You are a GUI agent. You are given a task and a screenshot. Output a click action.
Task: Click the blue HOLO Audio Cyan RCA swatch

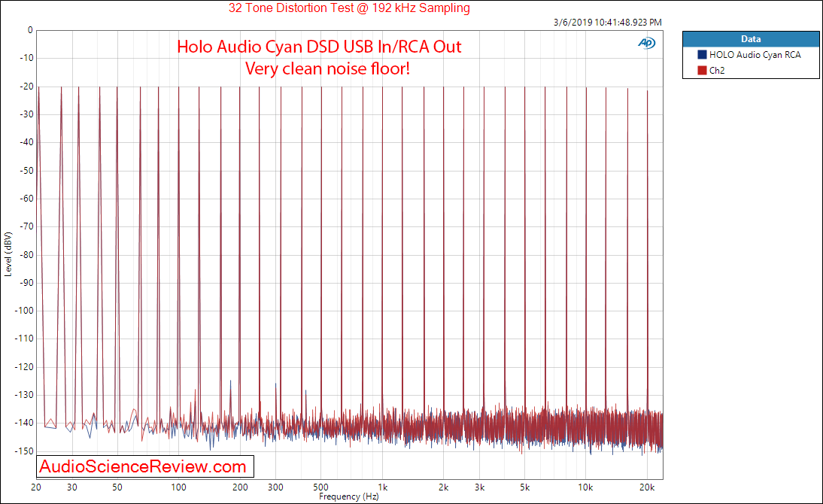pos(702,55)
